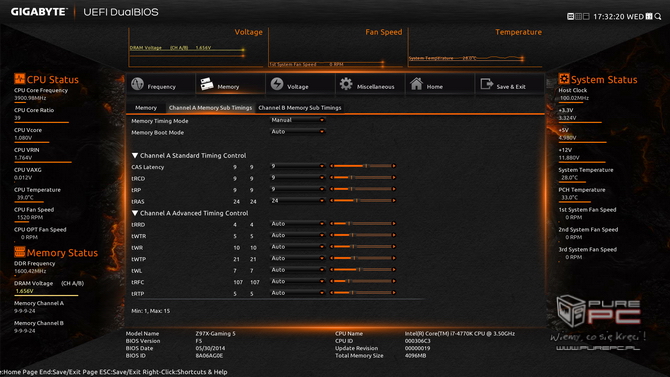
Task: Click the Home house icon
Action: point(416,84)
